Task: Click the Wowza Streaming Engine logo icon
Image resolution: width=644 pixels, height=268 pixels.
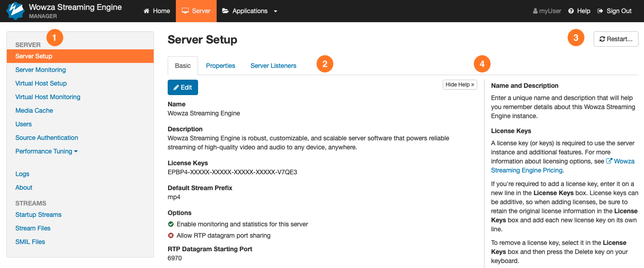Action: click(15, 11)
